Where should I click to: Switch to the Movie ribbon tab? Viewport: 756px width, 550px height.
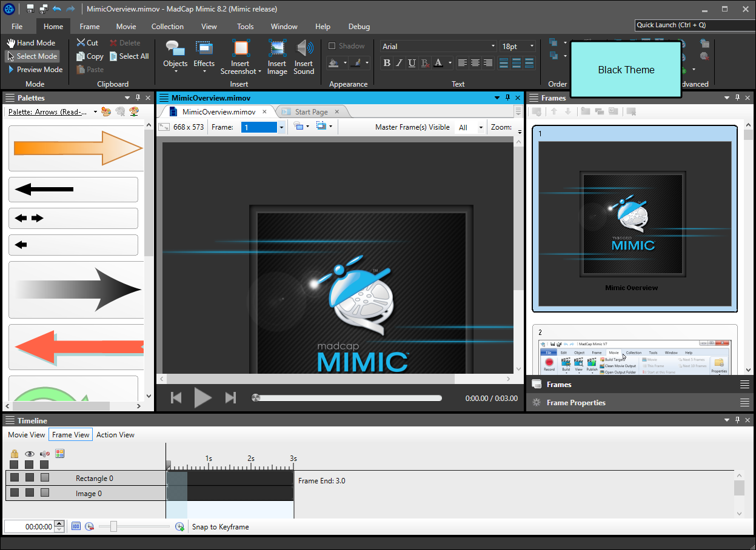[126, 27]
